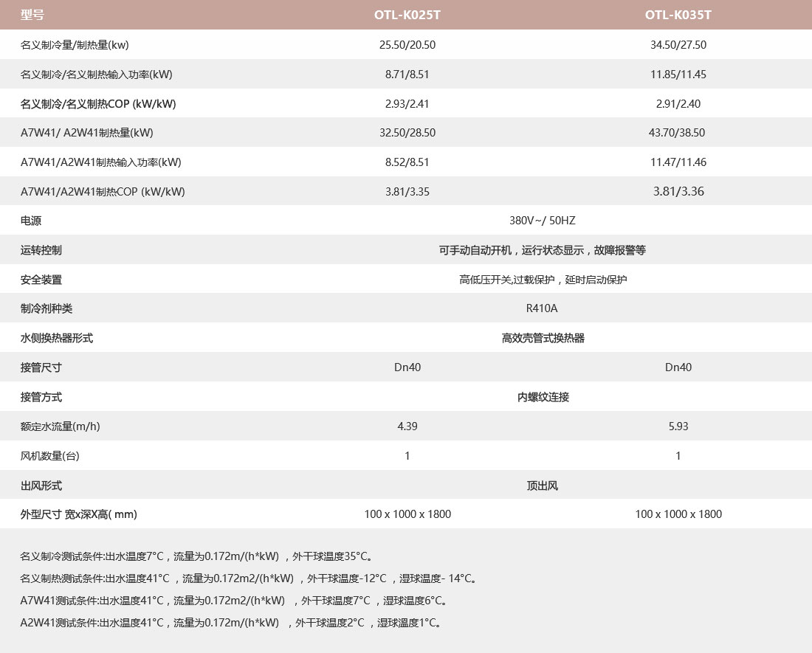Click the 高低压开关 safety device description
Viewport: 812px width, 653px height.
543,280
